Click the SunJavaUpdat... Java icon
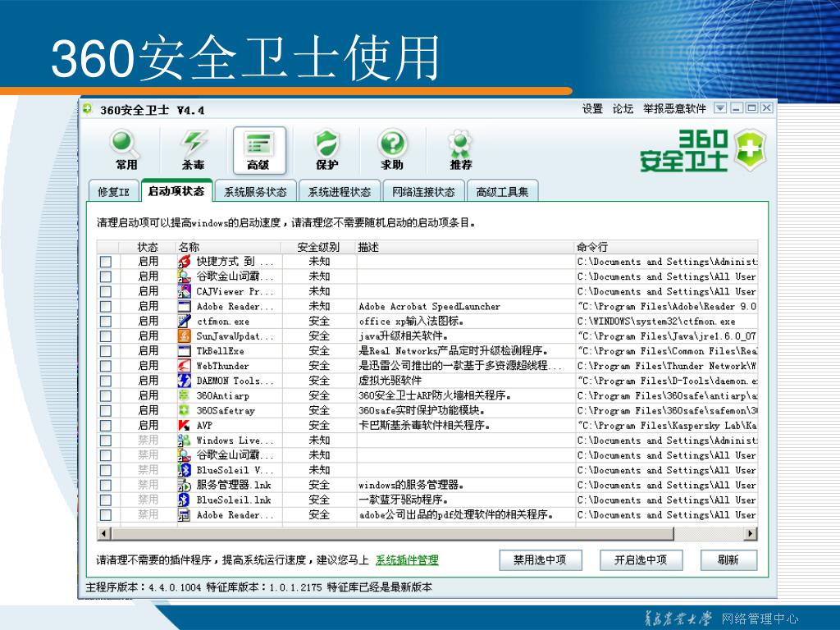 pyautogui.click(x=184, y=336)
